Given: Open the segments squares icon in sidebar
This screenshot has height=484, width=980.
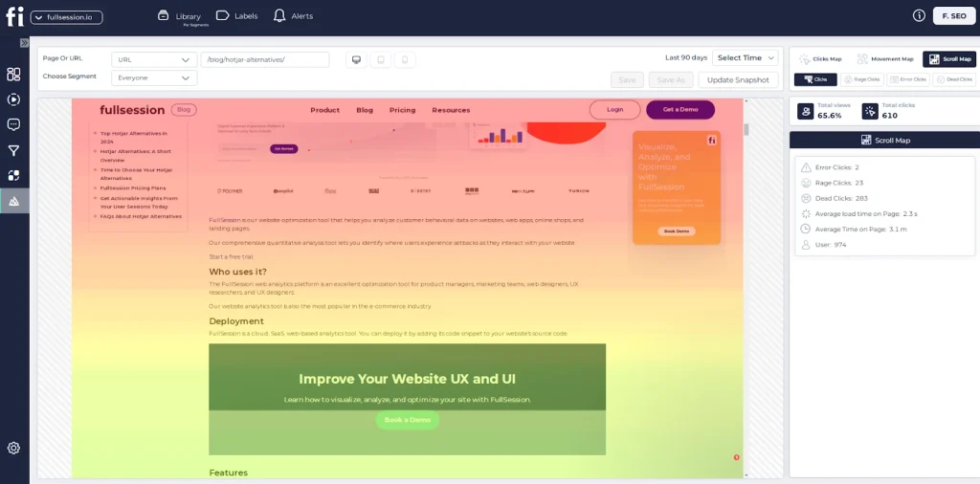Looking at the screenshot, I should click(x=13, y=175).
